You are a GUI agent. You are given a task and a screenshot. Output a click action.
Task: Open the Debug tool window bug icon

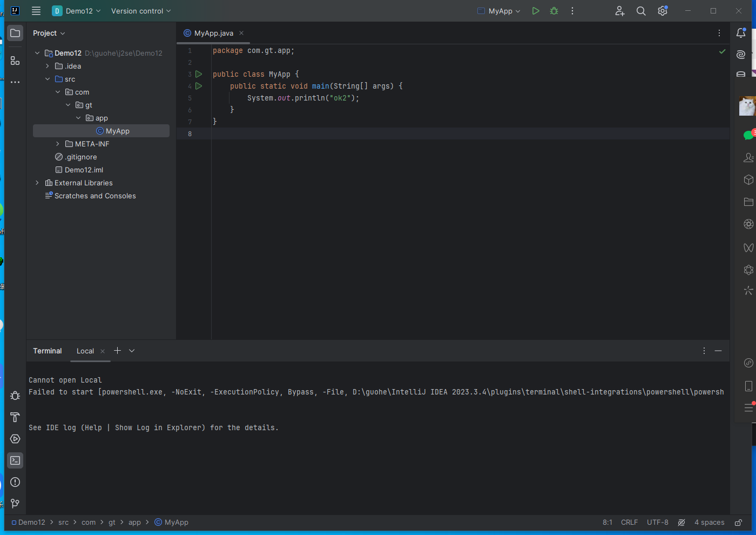15,396
